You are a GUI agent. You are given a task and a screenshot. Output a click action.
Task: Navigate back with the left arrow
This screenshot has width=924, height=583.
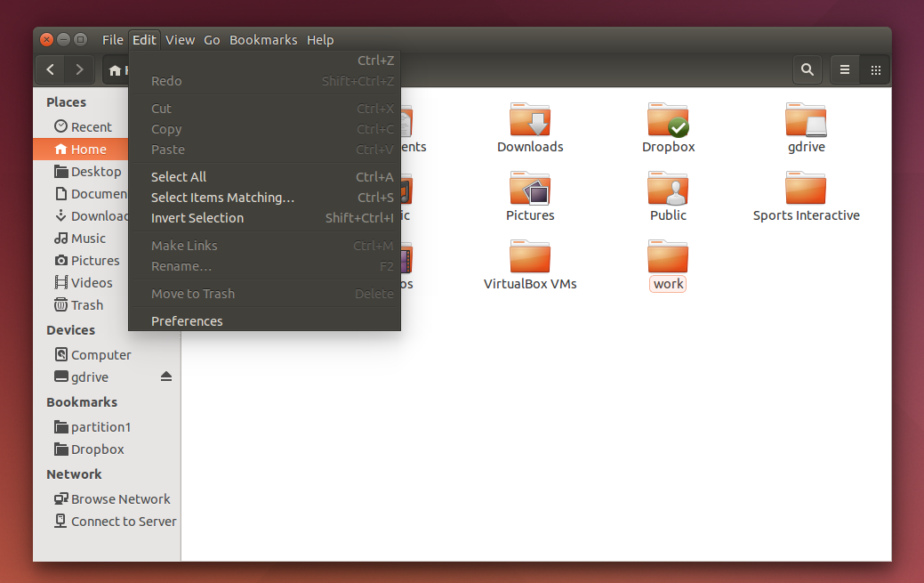click(50, 69)
